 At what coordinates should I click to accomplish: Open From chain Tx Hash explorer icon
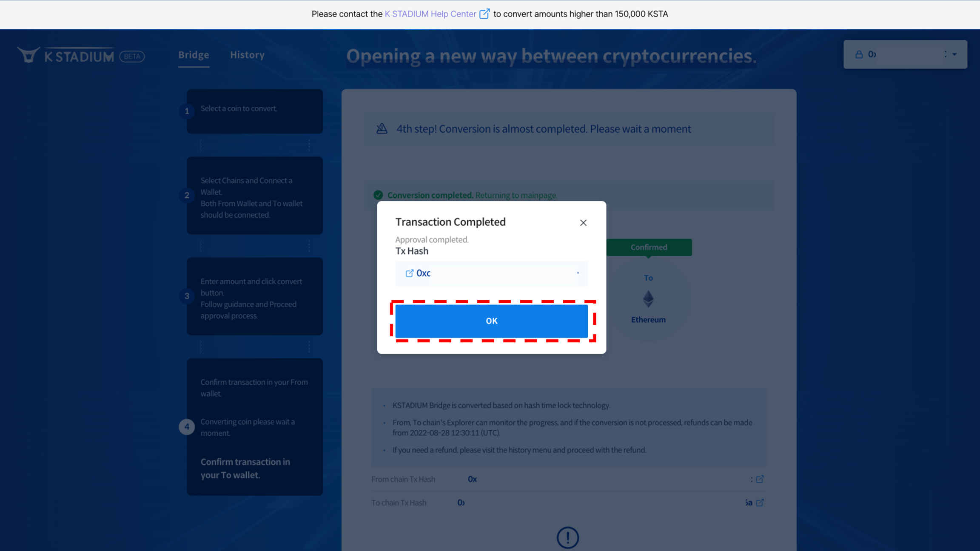point(760,479)
